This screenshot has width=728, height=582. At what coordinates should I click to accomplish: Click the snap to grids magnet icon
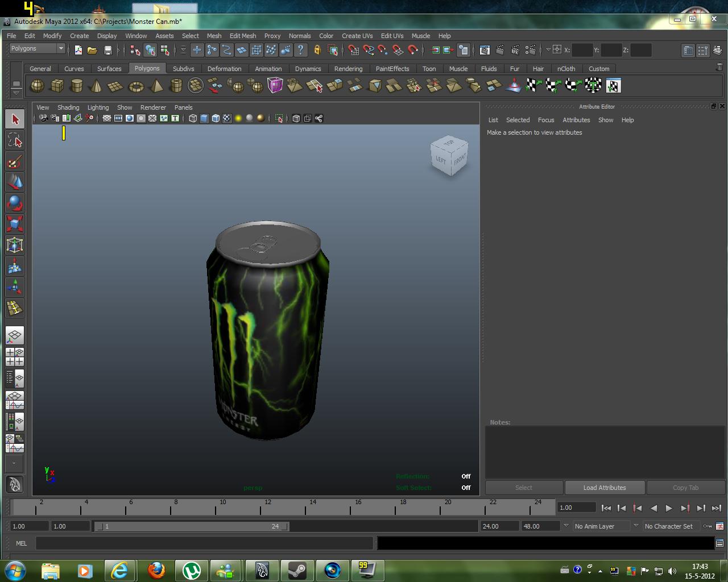(x=353, y=50)
